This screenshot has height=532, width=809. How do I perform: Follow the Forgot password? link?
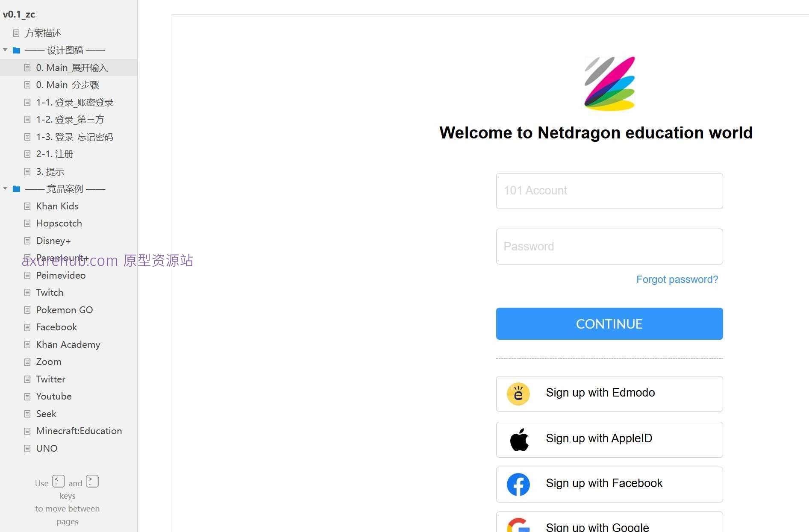pyautogui.click(x=677, y=279)
